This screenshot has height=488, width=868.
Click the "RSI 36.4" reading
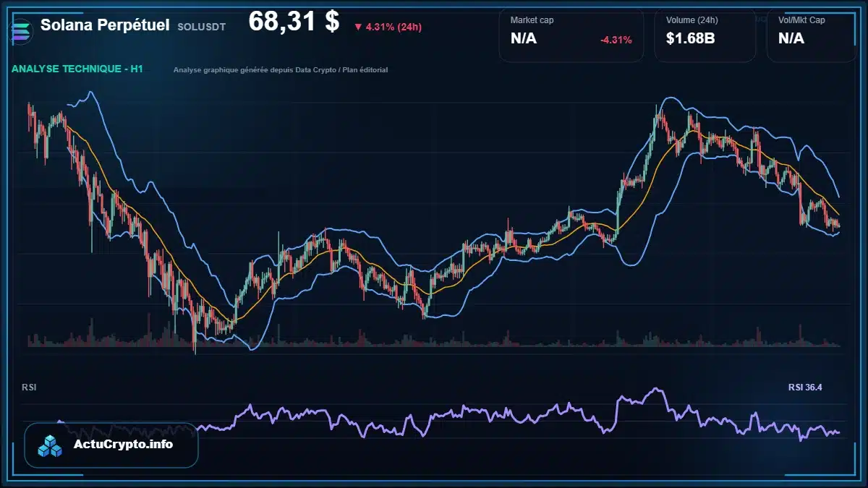(805, 388)
